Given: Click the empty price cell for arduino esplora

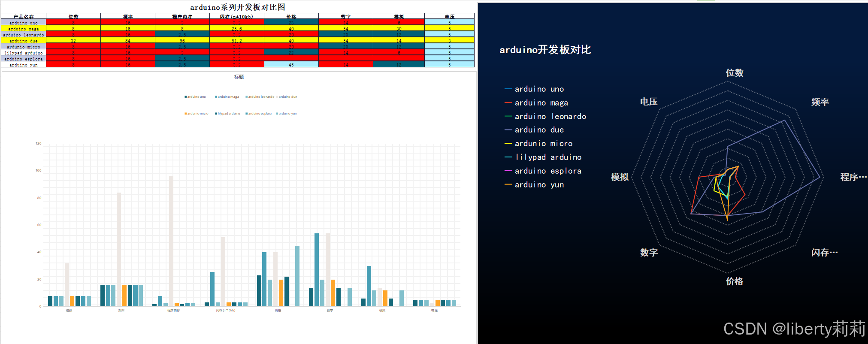Looking at the screenshot, I should click(291, 58).
